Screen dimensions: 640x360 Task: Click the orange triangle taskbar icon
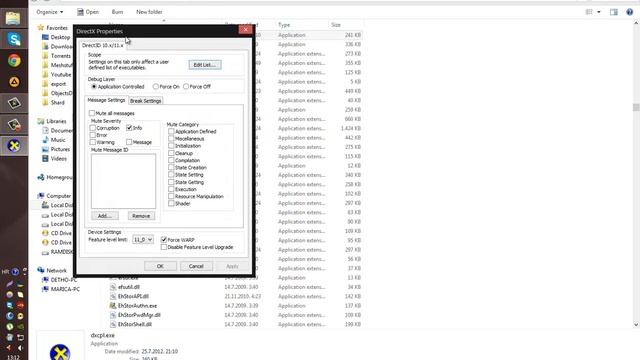click(14, 82)
